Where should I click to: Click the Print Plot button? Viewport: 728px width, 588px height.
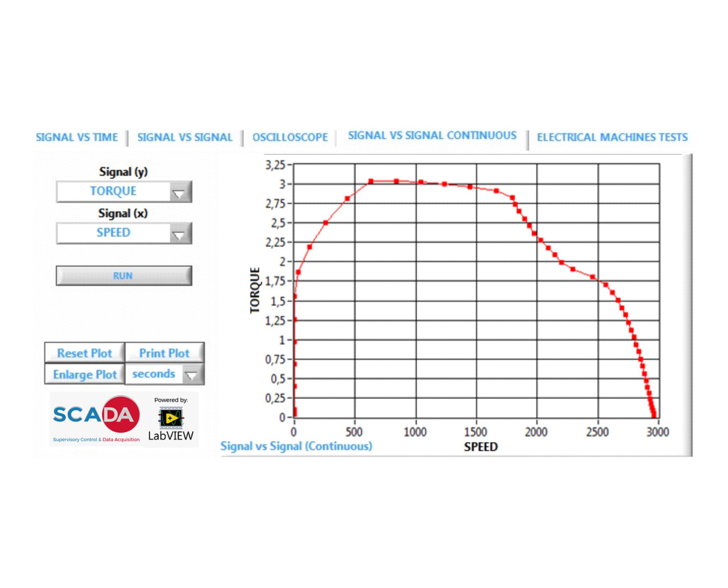(x=164, y=353)
